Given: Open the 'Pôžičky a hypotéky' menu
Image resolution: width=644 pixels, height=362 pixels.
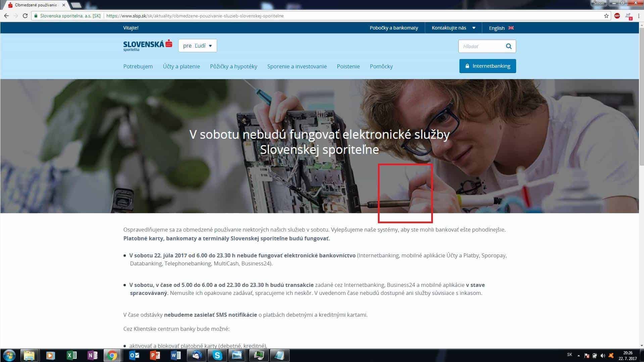Looking at the screenshot, I should point(234,66).
